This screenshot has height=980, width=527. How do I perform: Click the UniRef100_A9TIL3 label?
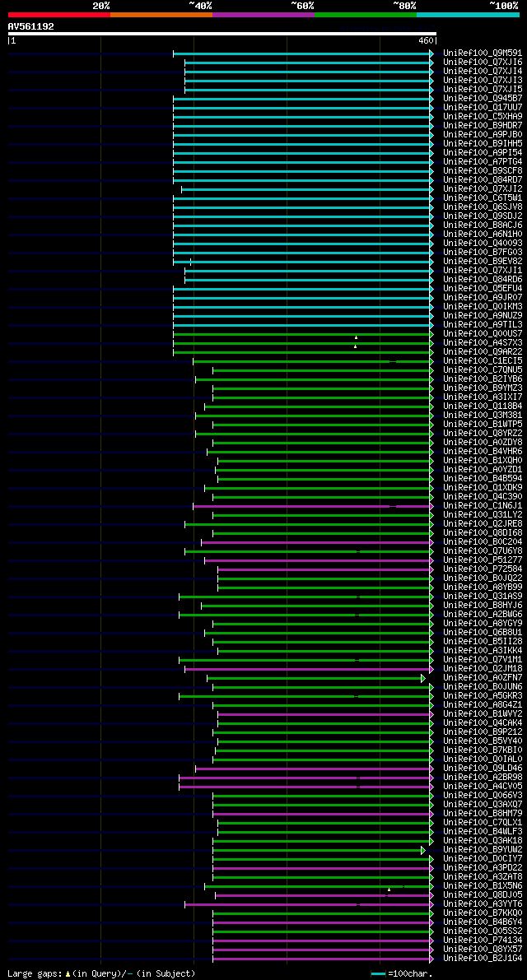(x=483, y=325)
